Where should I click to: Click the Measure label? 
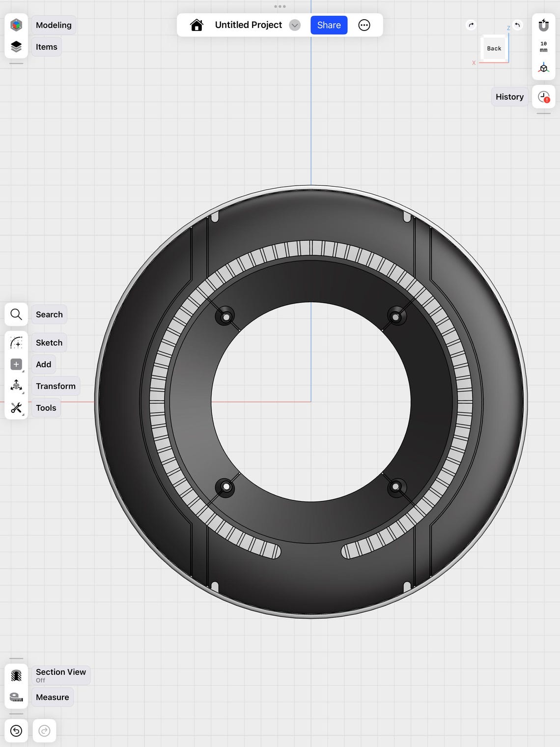point(53,697)
